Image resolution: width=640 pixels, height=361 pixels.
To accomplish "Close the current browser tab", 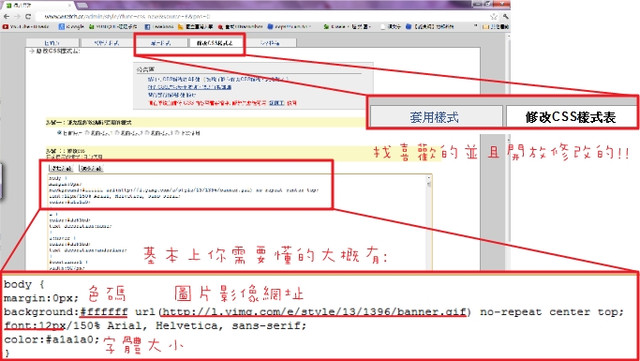I will pyautogui.click(x=70, y=5).
